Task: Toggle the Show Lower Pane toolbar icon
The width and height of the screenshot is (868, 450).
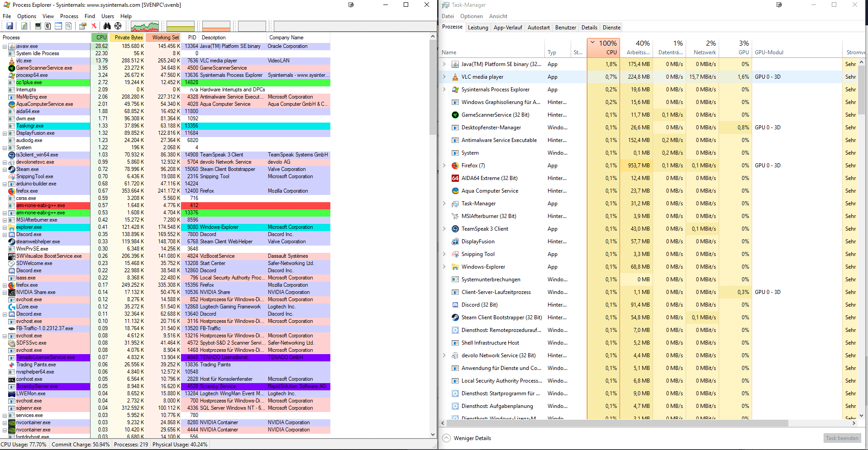Action: (58, 26)
